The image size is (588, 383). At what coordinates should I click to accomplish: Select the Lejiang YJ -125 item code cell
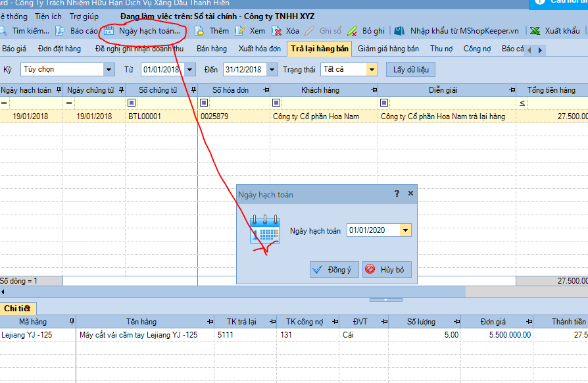point(37,335)
